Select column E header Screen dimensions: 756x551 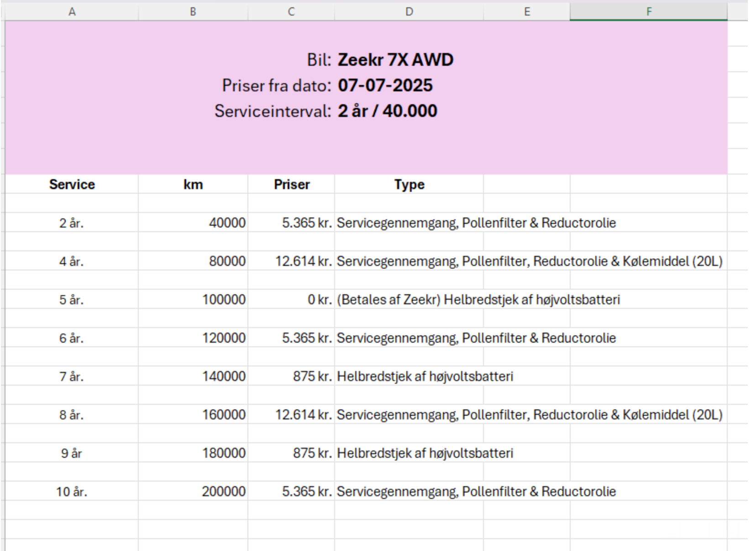tap(527, 10)
